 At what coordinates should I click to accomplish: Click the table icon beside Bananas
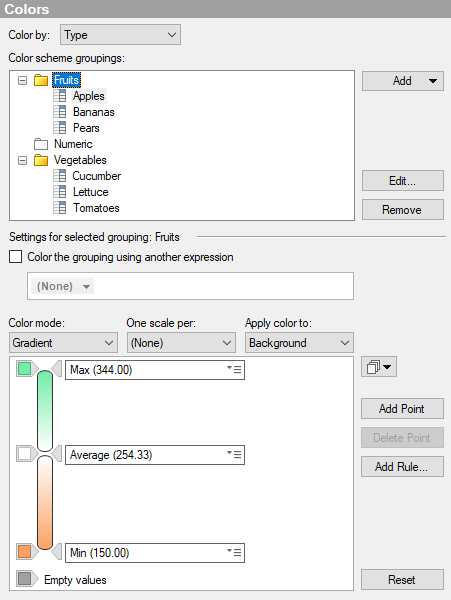(x=60, y=112)
